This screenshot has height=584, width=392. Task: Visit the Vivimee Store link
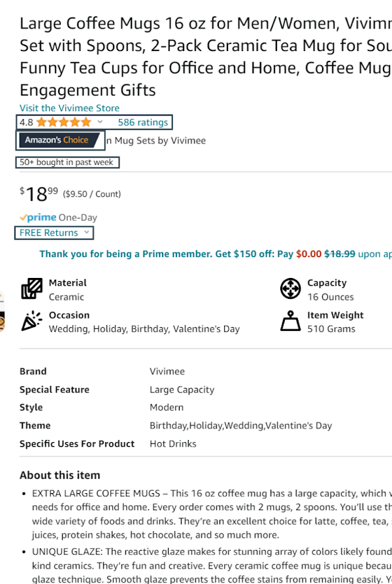click(69, 108)
